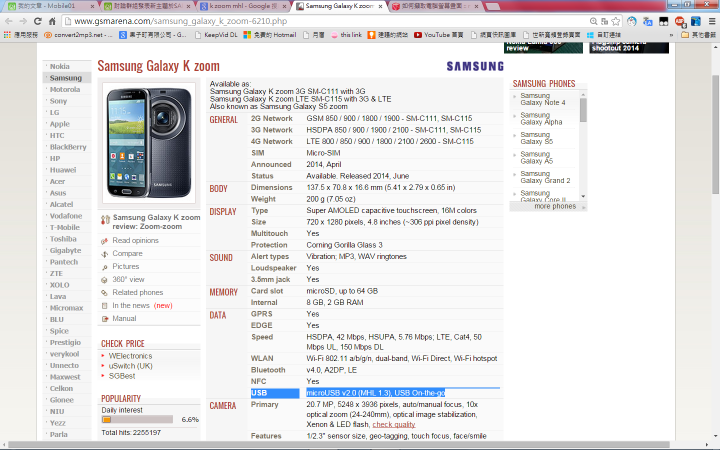The image size is (720, 450).
Task: Open the Adblock Plus extension icon
Action: (680, 21)
